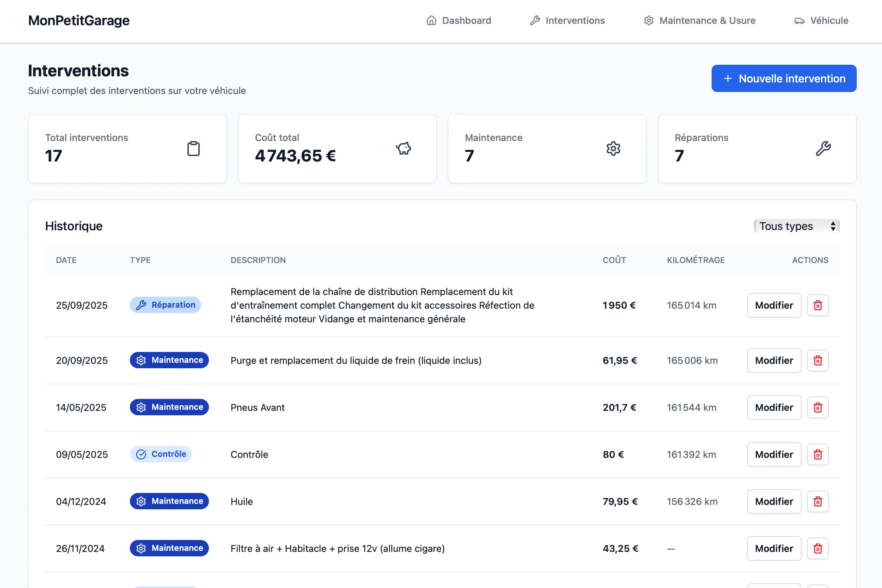The width and height of the screenshot is (882, 588).
Task: Click Nouvelle intervention button
Action: tap(784, 78)
